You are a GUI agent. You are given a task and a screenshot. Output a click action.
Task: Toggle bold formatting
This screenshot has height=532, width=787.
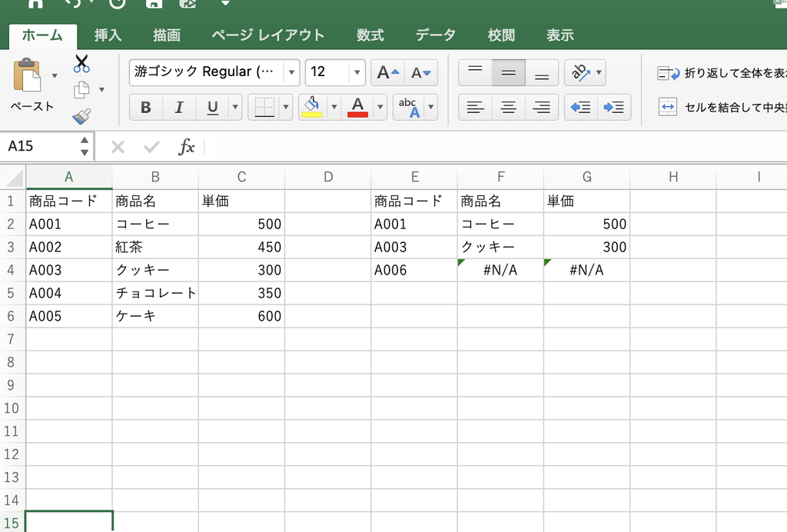pyautogui.click(x=145, y=107)
